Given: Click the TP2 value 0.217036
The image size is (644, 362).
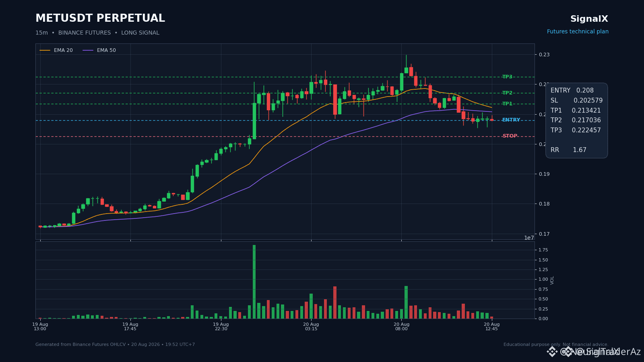Looking at the screenshot, I should pos(586,120).
